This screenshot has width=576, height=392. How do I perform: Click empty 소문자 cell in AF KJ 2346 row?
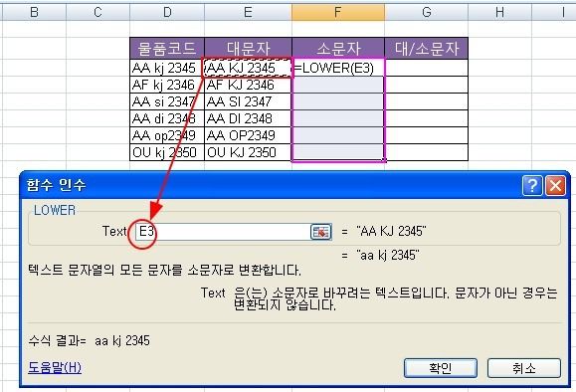pos(338,85)
